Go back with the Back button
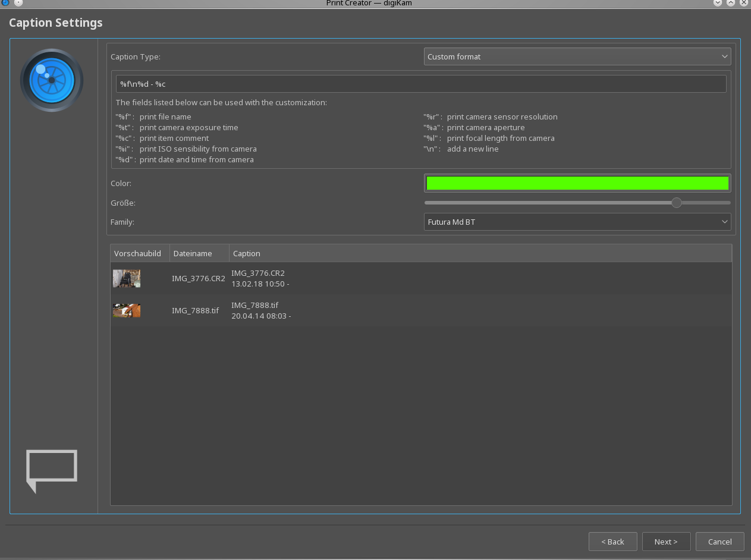Viewport: 751px width, 560px height. click(x=612, y=542)
